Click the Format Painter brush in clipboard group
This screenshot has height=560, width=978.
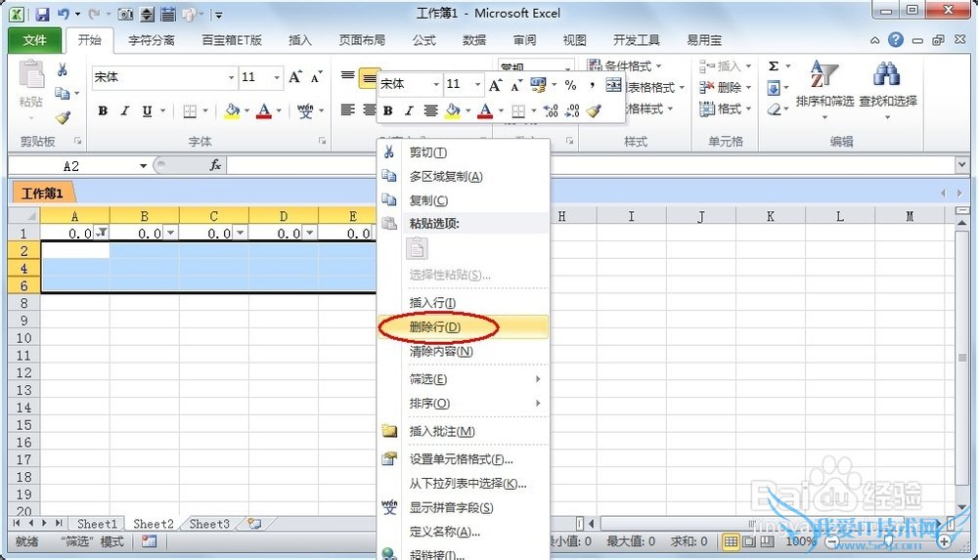point(63,116)
